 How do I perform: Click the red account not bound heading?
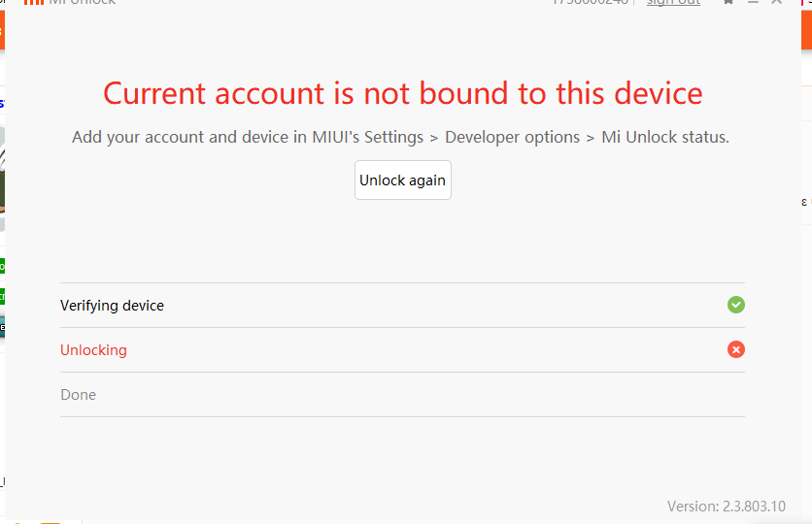pos(402,93)
